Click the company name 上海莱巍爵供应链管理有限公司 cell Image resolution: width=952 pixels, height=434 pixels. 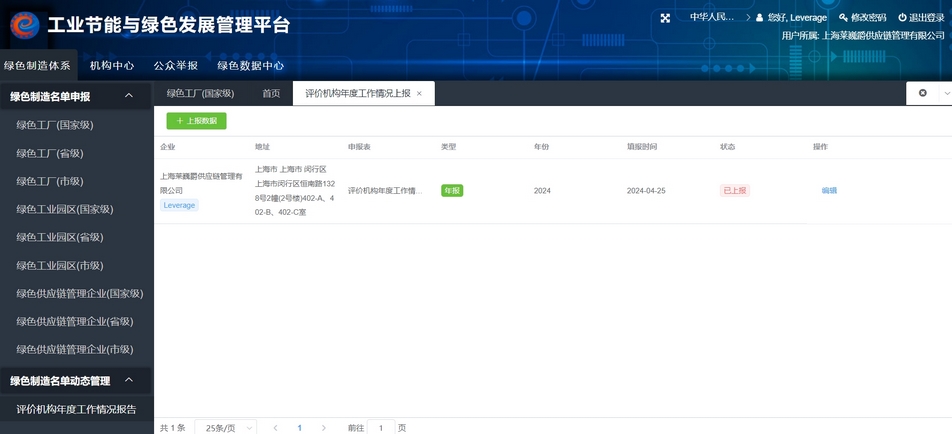(201, 183)
